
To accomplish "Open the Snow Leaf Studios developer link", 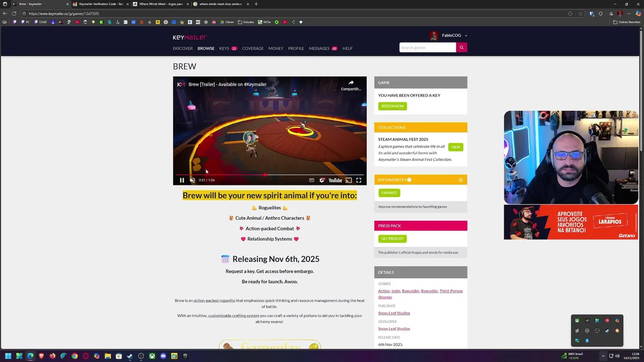I will click(394, 329).
